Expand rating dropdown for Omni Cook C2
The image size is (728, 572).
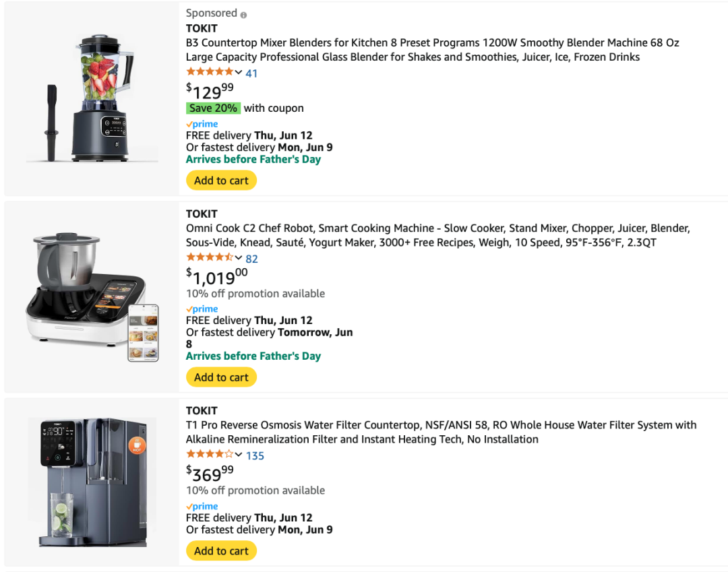click(239, 257)
